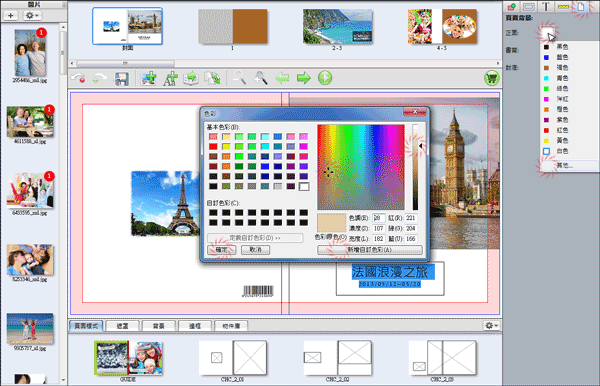The width and height of the screenshot is (600, 386).
Task: Open the text T tab in right panel
Action: (546, 7)
